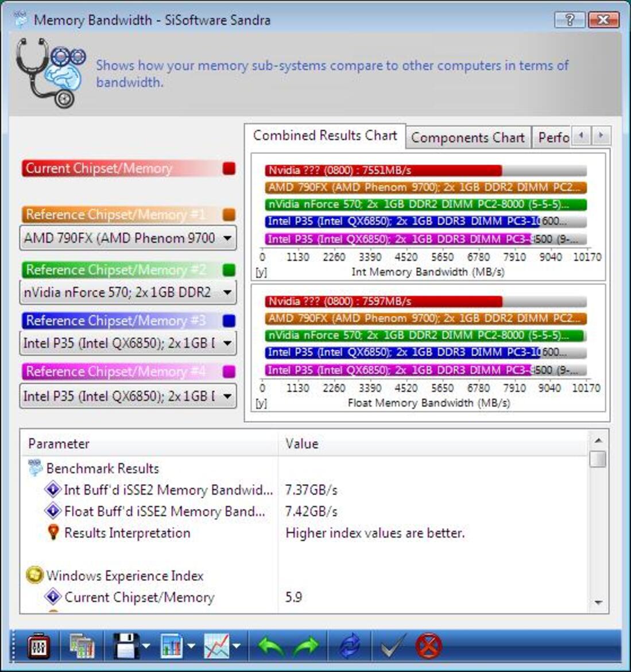Screen dimensions: 631x672
Task: Click the Reference Chipset/Memory #2 label
Action: click(115, 270)
